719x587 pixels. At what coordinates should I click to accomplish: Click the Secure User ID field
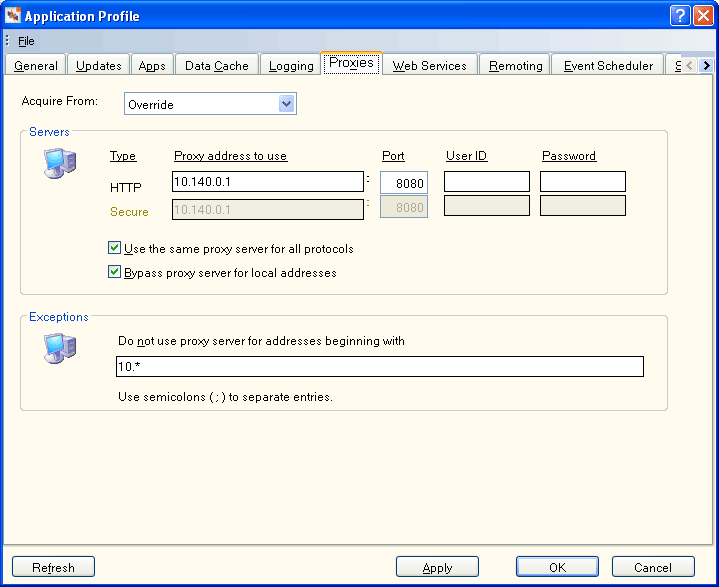pyautogui.click(x=487, y=205)
